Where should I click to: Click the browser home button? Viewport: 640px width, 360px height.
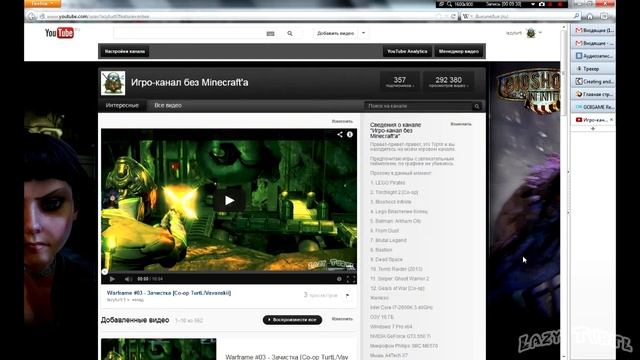point(590,16)
